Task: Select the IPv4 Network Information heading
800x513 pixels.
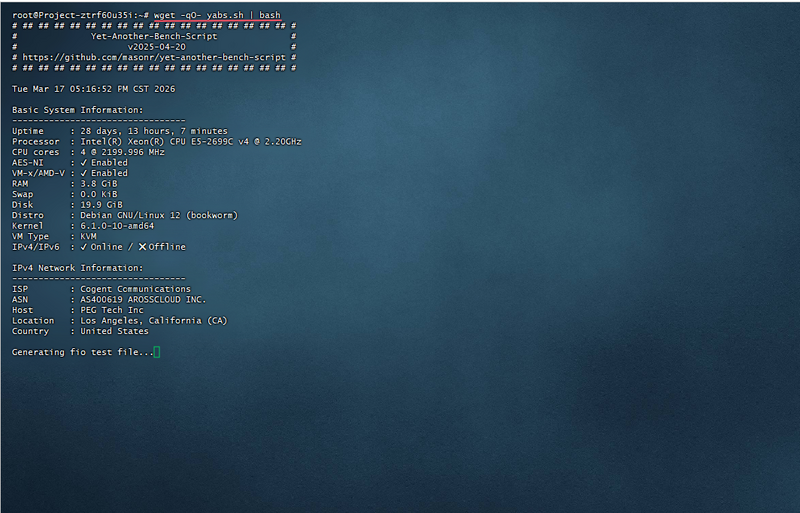Action: pyautogui.click(x=77, y=268)
